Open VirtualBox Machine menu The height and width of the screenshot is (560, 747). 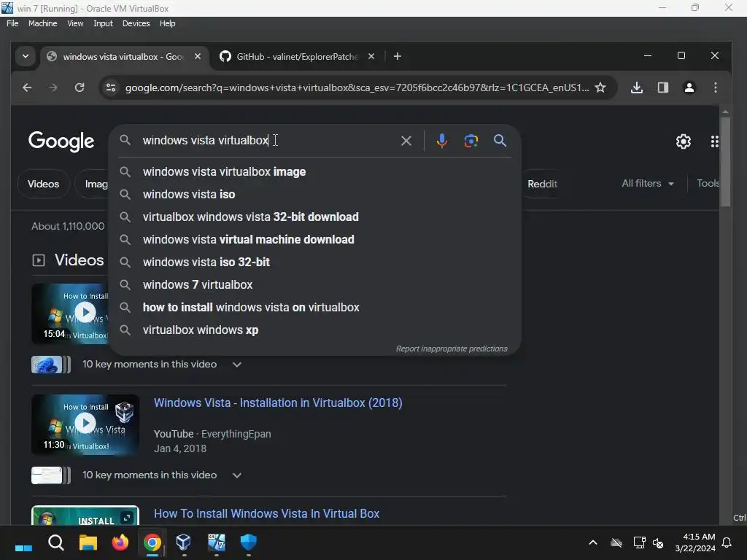(42, 23)
